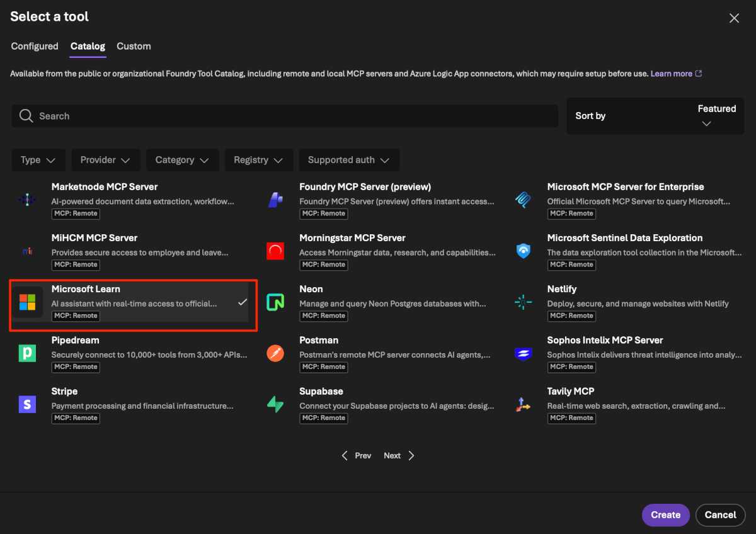Switch to the Configured tab
This screenshot has height=534, width=756.
click(x=35, y=47)
